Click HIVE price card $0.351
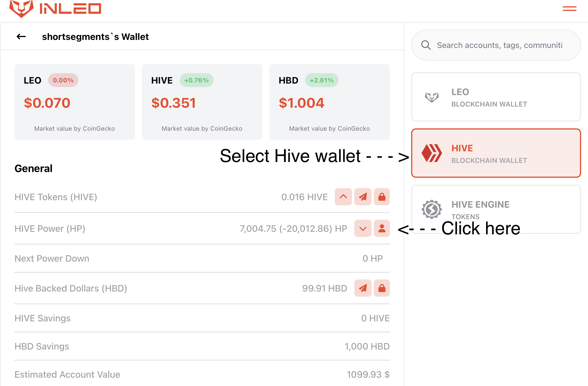This screenshot has width=588, height=386. (202, 102)
